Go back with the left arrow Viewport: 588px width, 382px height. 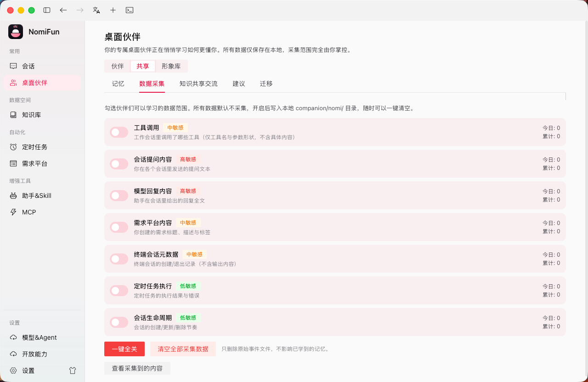coord(63,10)
